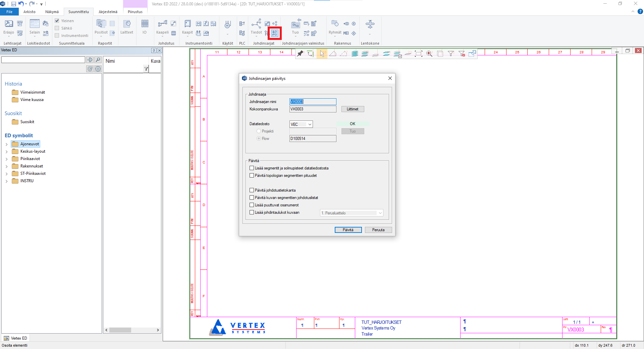Click the pin icon in floating toolbar
Viewport: 644px width, 349px height.
click(x=300, y=54)
